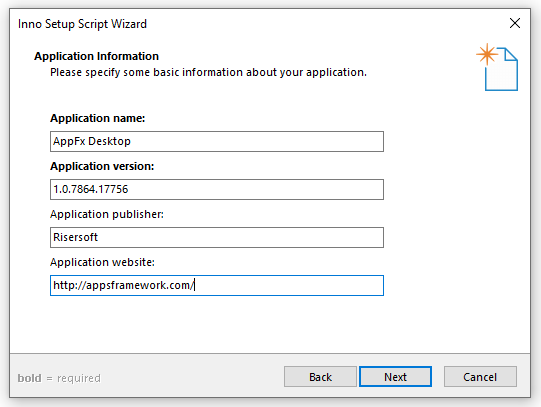Click inside the Application website field

point(217,285)
